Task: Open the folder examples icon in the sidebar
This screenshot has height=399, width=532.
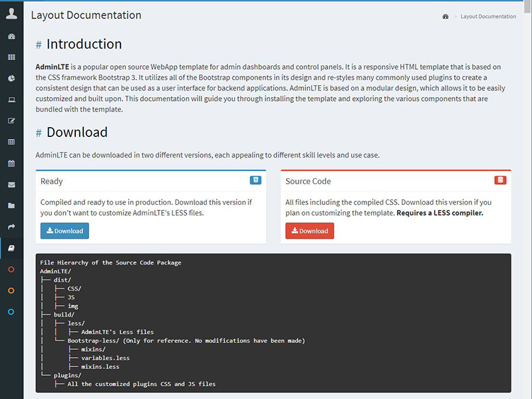Action: click(11, 205)
